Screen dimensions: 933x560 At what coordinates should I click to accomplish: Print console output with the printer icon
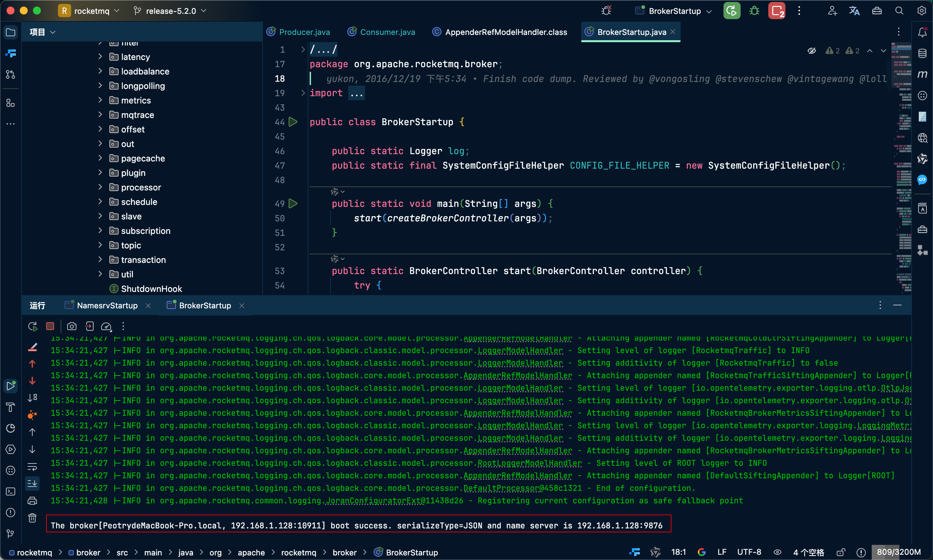click(32, 501)
